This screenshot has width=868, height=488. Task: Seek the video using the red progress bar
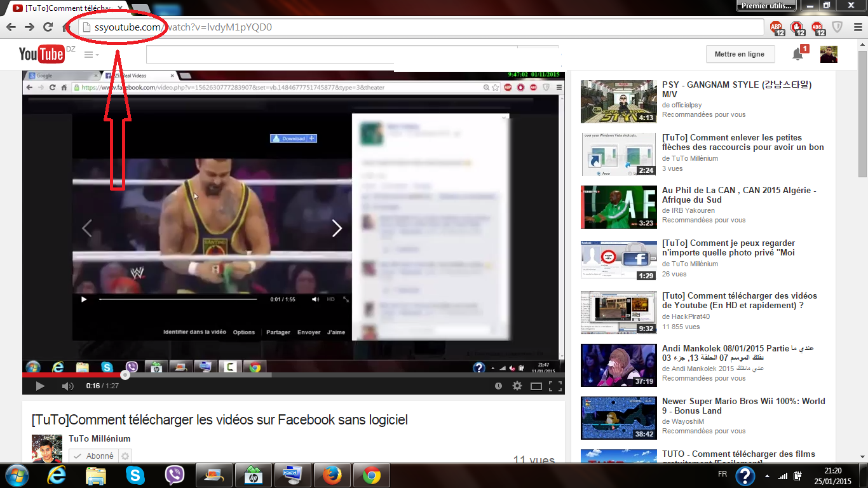[x=74, y=375]
